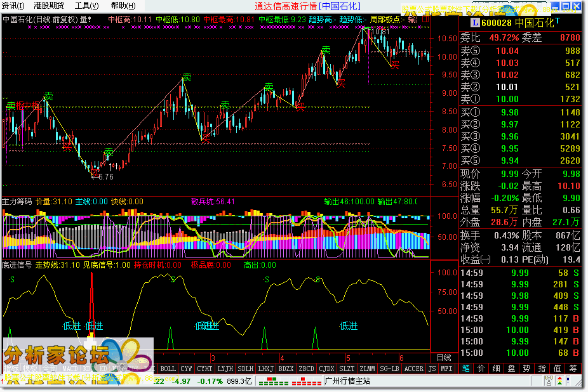
Task: Click the 买① bid price 9.98
Action: coord(510,112)
